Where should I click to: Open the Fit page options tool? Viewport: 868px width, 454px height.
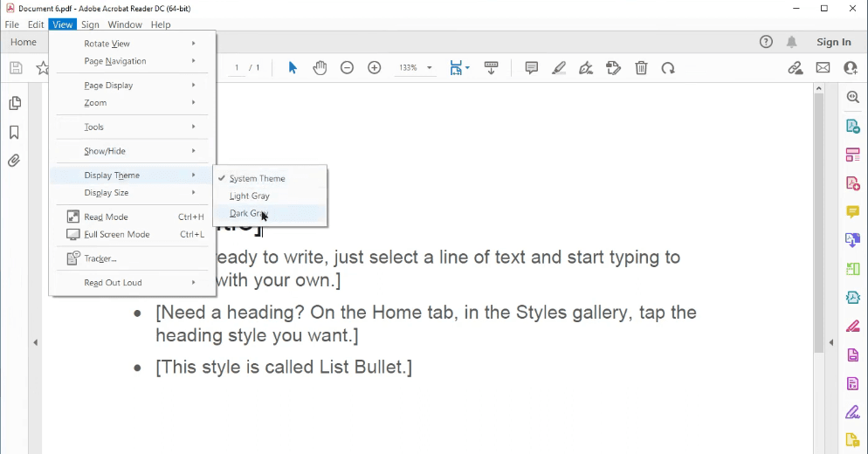[459, 68]
